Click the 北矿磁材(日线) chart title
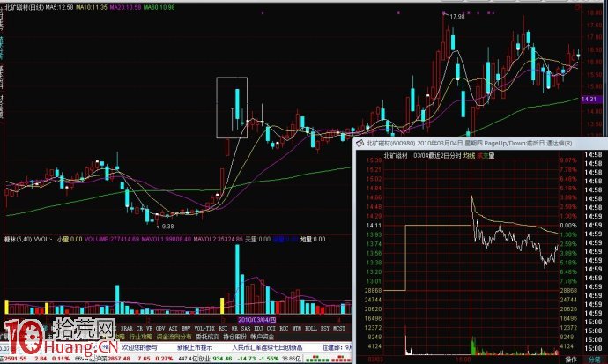Image resolution: width=608 pixels, height=364 pixels. [24, 7]
